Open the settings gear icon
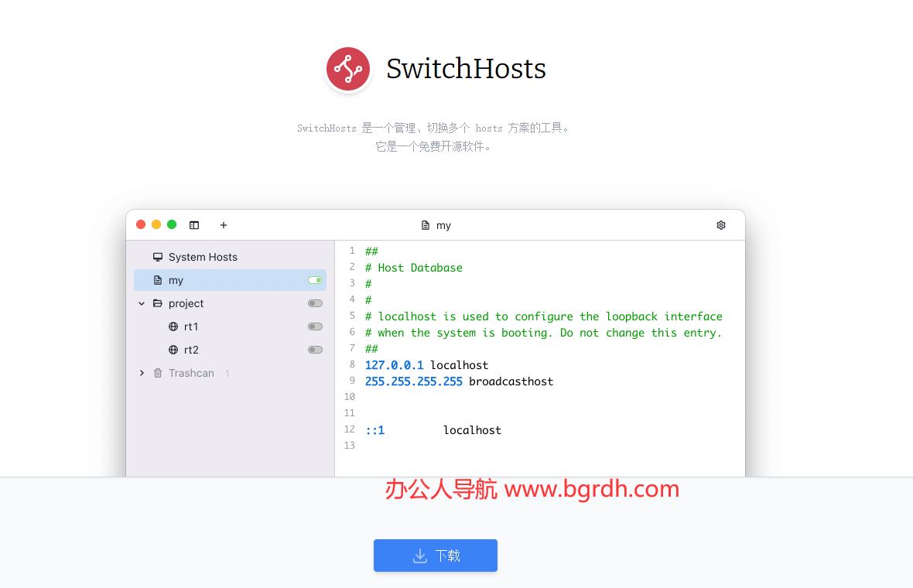Image resolution: width=913 pixels, height=588 pixels. (720, 225)
